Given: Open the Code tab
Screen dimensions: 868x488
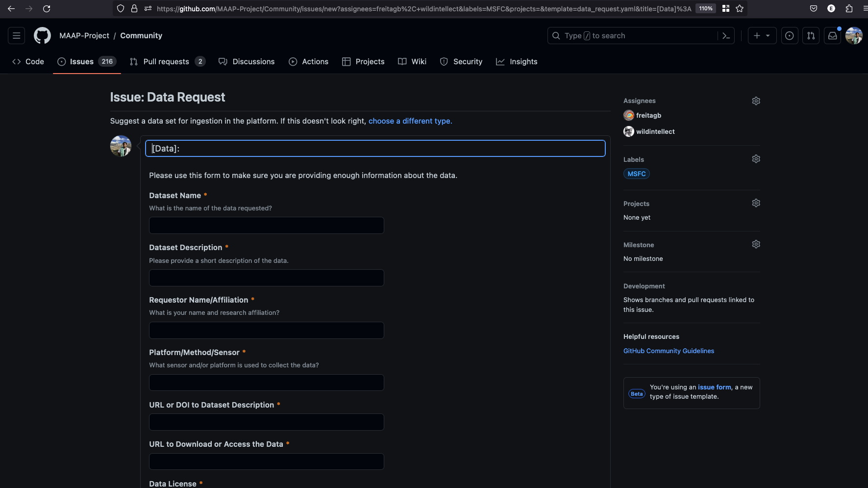Looking at the screenshot, I should coord(28,62).
